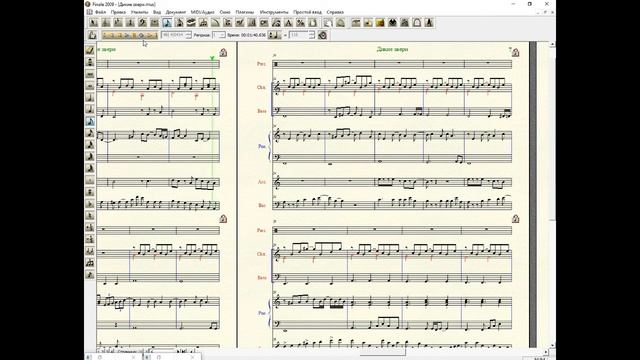Screen dimensions: 640x360
Task: Open the Файл menu
Action: [x=100, y=12]
